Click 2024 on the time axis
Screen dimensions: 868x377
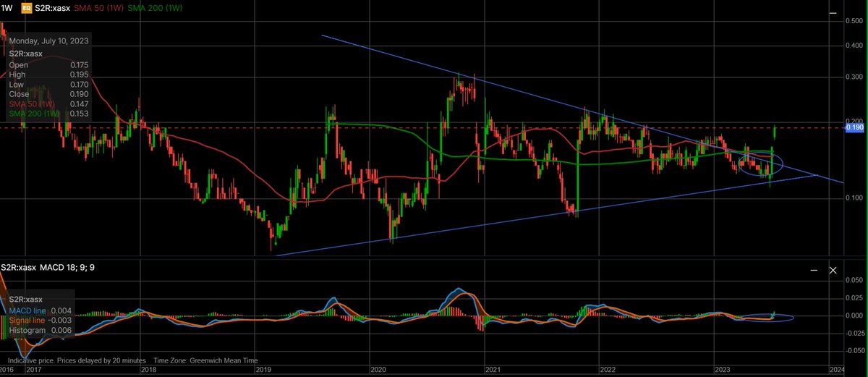837,370
